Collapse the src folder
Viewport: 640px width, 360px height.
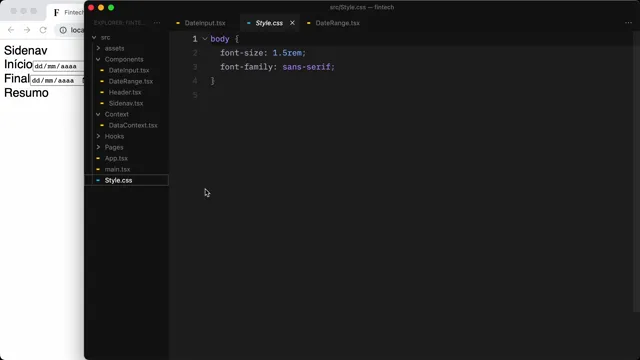94,38
